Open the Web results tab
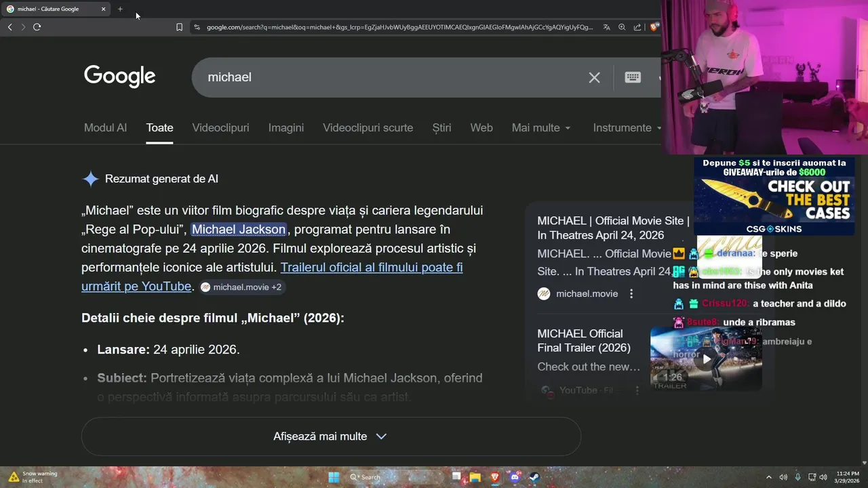Screen dimensions: 868x488 click(481, 127)
